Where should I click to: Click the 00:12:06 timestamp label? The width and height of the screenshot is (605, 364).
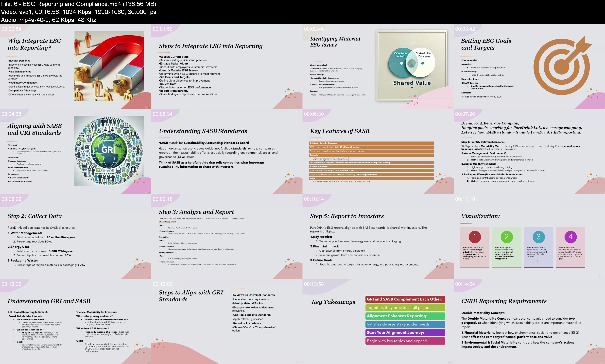click(x=11, y=284)
